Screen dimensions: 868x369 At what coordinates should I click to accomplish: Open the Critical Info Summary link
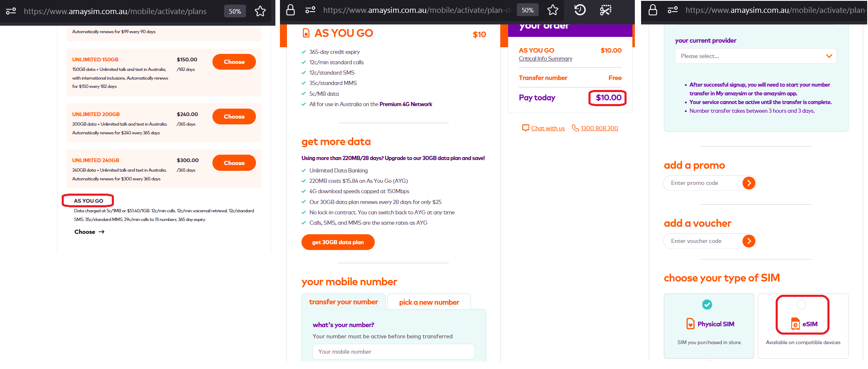click(545, 59)
